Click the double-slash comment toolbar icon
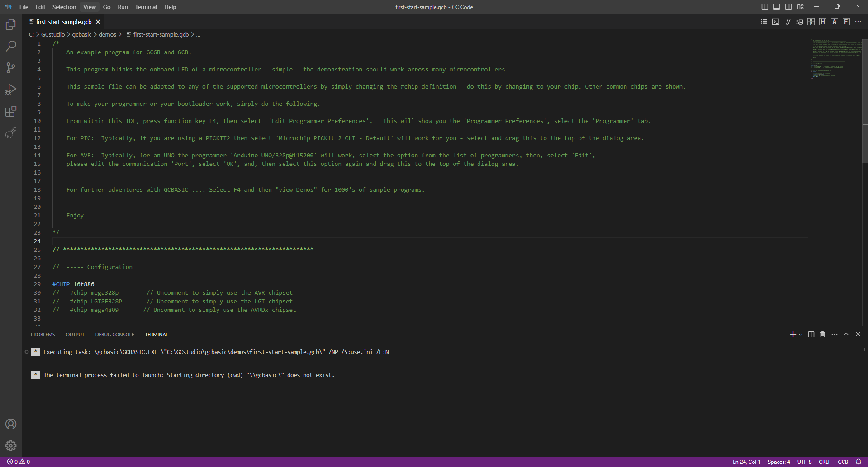The height and width of the screenshot is (467, 868). (787, 22)
